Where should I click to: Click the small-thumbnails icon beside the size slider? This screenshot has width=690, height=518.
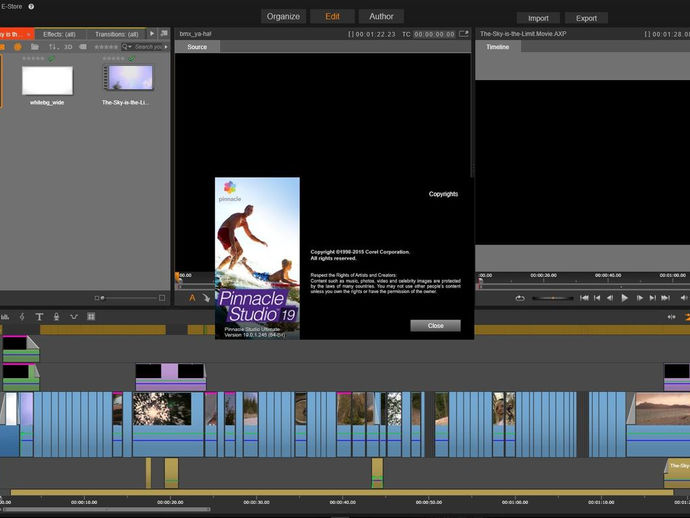tap(96, 298)
